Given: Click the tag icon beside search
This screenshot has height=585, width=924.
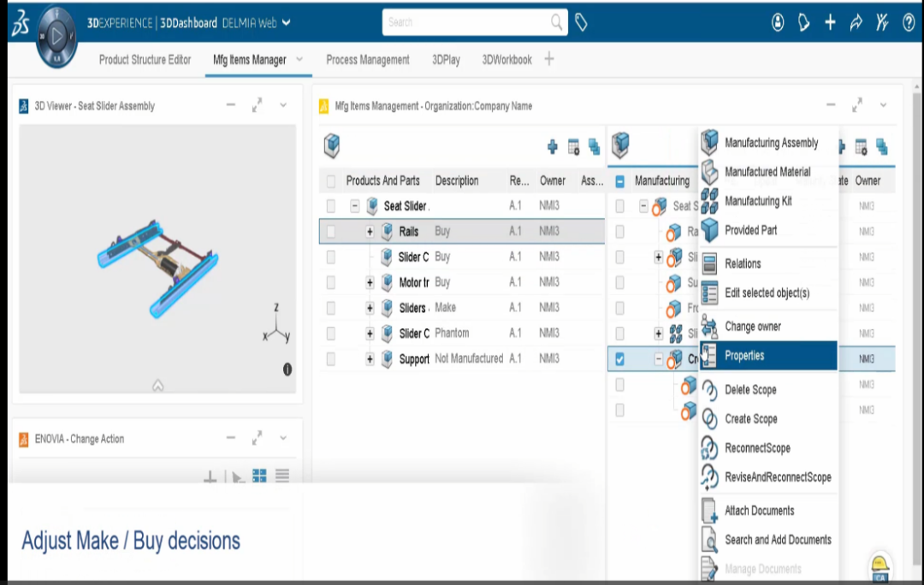Looking at the screenshot, I should [581, 23].
